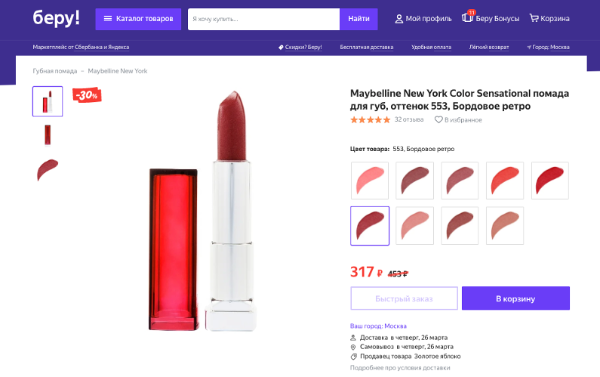Click the беру! logo
This screenshot has height=377, width=600.
[56, 18]
